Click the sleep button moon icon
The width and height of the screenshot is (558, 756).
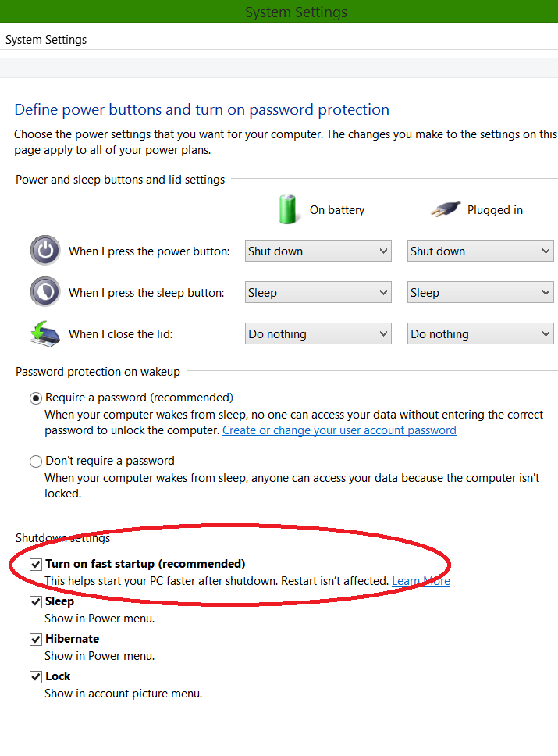(44, 292)
